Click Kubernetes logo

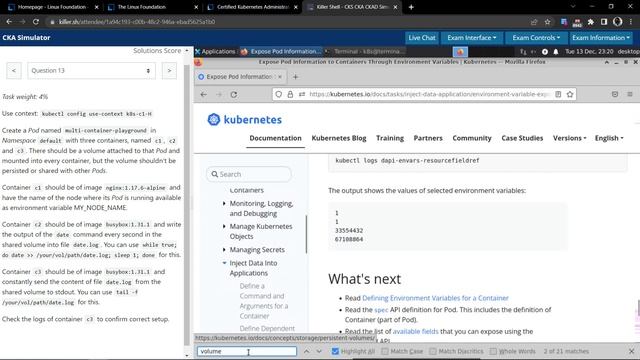point(244,120)
